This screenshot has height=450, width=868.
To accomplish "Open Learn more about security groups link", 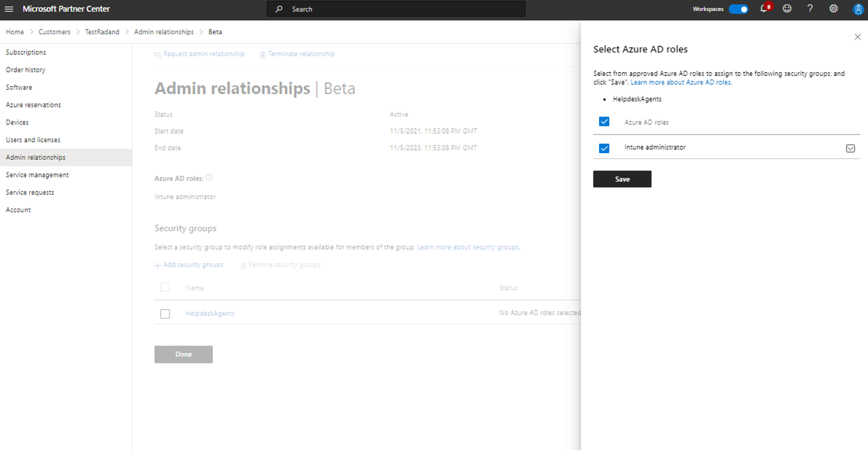I will point(468,247).
